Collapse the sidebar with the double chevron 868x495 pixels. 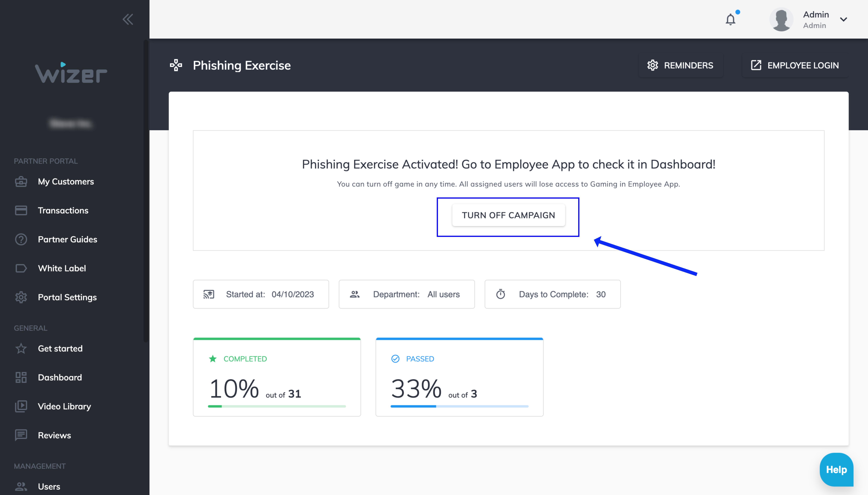tap(128, 19)
